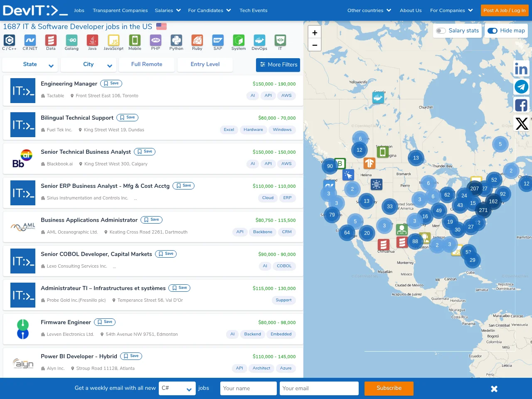This screenshot has height=399, width=532.
Task: Open More Filters
Action: click(278, 65)
